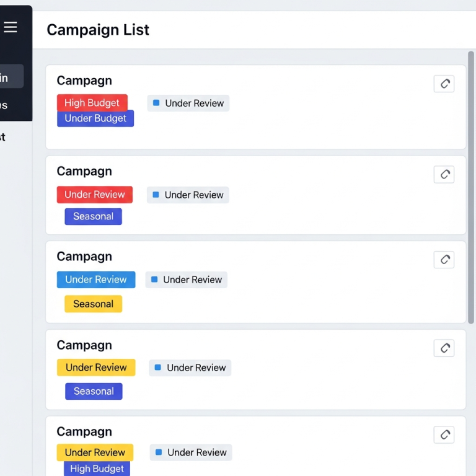Click the gray Under Review status badge beside the red Under Review tag
476x476 pixels.
point(188,195)
